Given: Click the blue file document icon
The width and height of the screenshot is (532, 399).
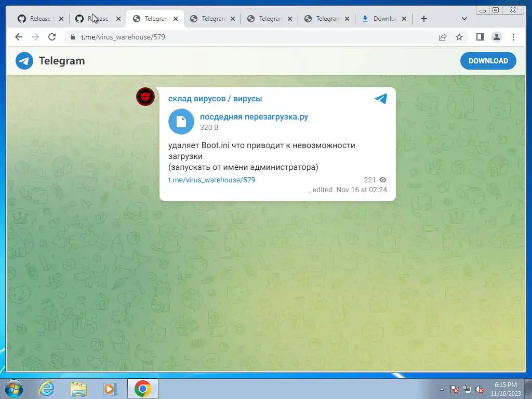Looking at the screenshot, I should click(181, 122).
